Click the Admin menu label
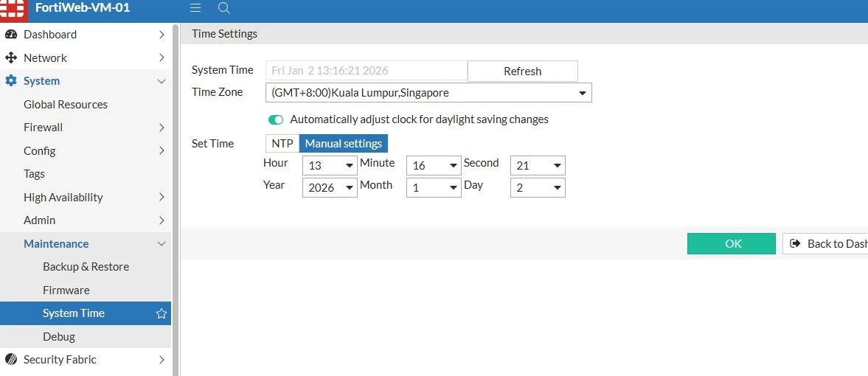 pos(39,220)
